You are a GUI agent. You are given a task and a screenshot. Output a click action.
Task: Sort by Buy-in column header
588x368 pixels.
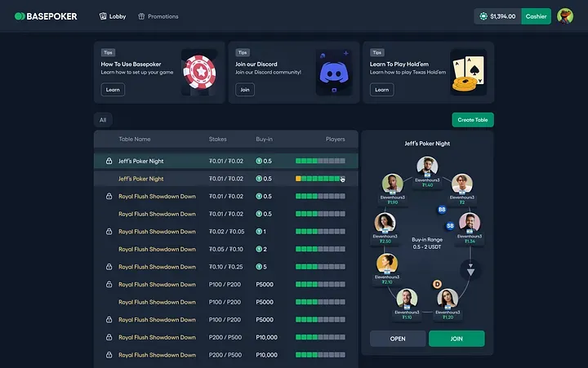coord(264,139)
